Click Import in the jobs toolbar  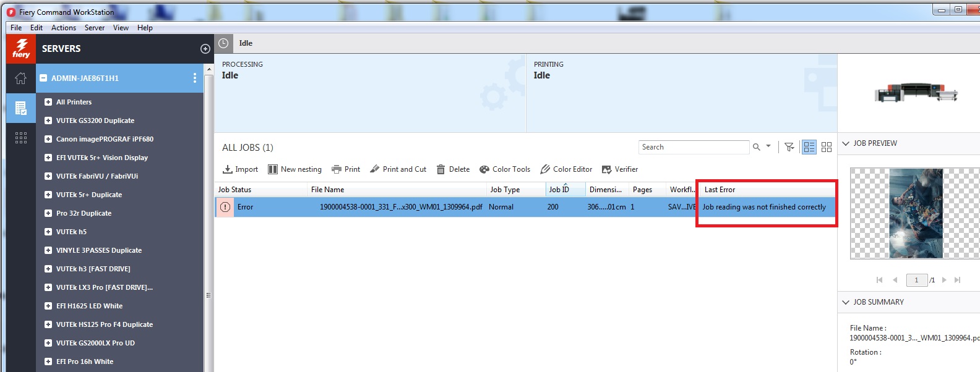[241, 169]
